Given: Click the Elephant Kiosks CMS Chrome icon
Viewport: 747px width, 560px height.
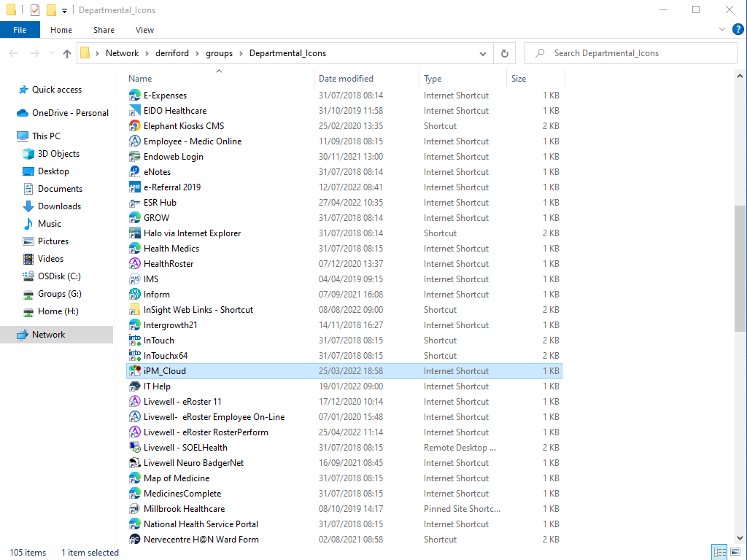Looking at the screenshot, I should click(135, 125).
